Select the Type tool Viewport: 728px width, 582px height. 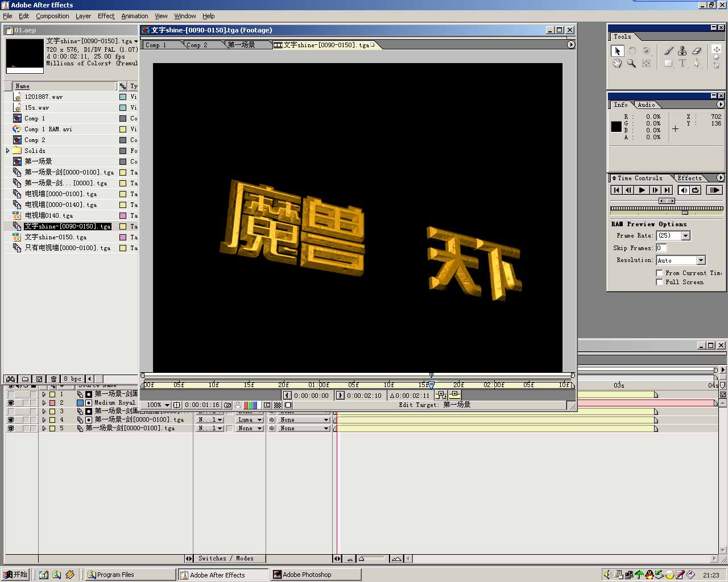pyautogui.click(x=682, y=64)
